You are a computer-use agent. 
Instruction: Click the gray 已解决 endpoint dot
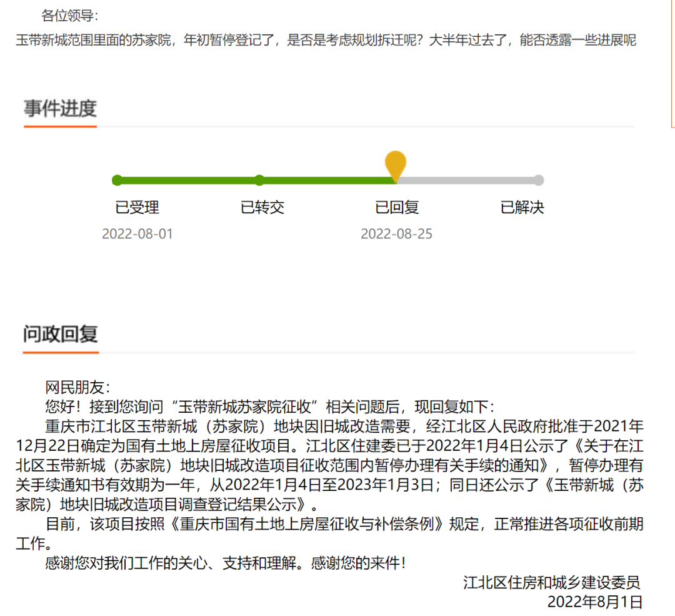pyautogui.click(x=539, y=180)
